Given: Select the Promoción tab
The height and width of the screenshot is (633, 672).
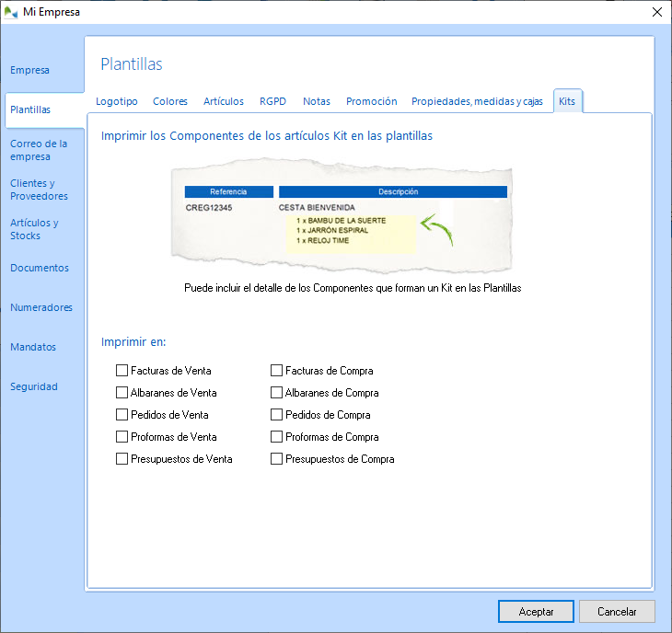Looking at the screenshot, I should 371,101.
